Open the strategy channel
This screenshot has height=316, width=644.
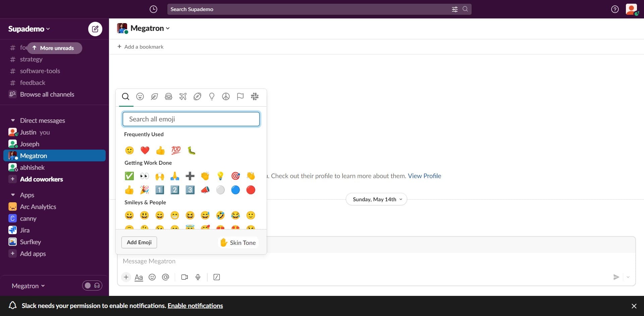point(31,59)
